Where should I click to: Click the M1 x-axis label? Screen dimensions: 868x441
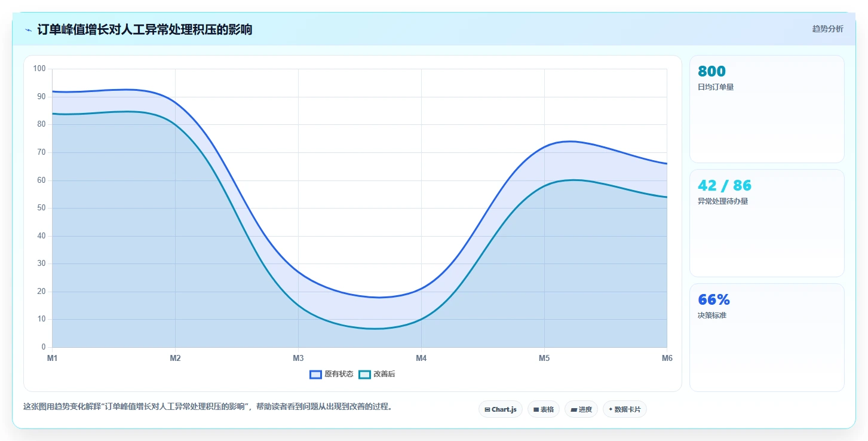53,359
